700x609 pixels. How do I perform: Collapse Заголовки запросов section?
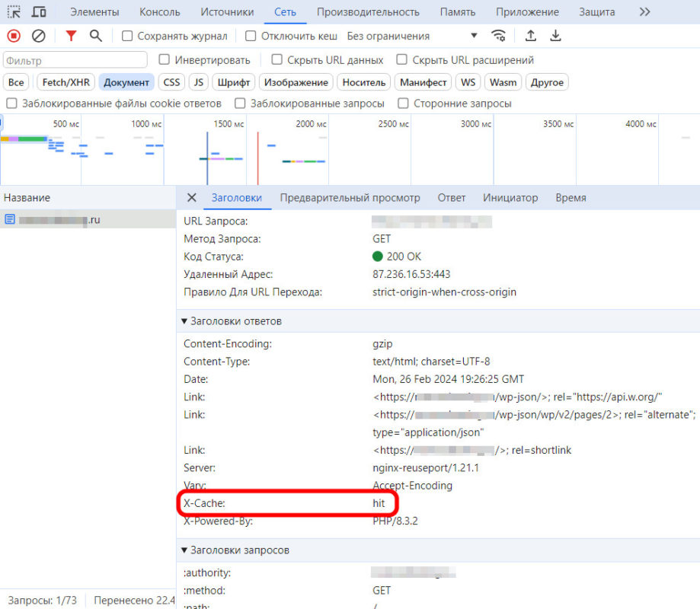(184, 550)
